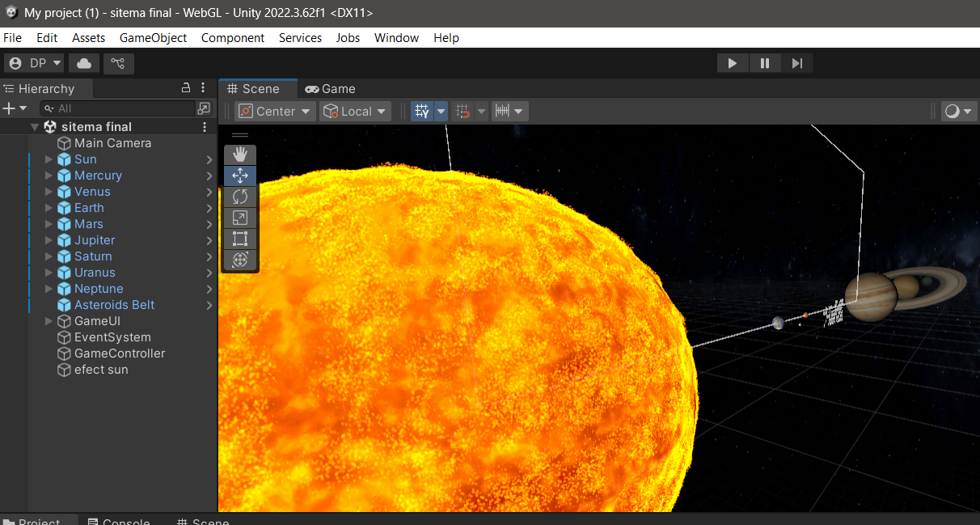Open snap increment settings
This screenshot has height=525, width=980.
point(510,112)
